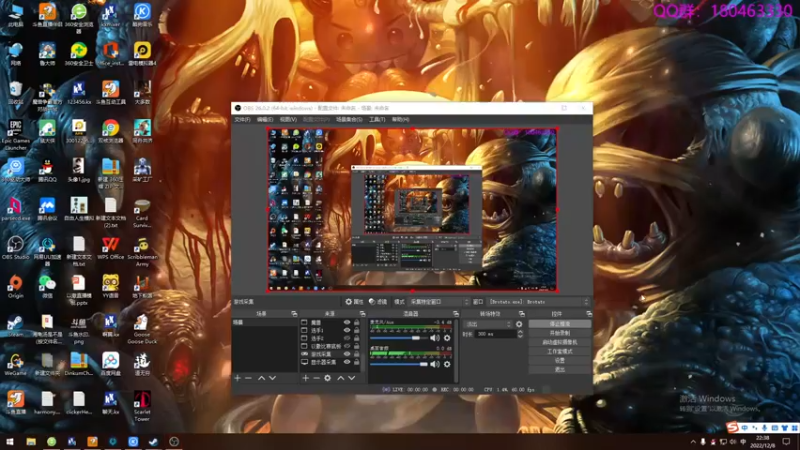The width and height of the screenshot is (800, 450).
Task: Toggle lock on 选手1 source
Action: click(x=357, y=331)
